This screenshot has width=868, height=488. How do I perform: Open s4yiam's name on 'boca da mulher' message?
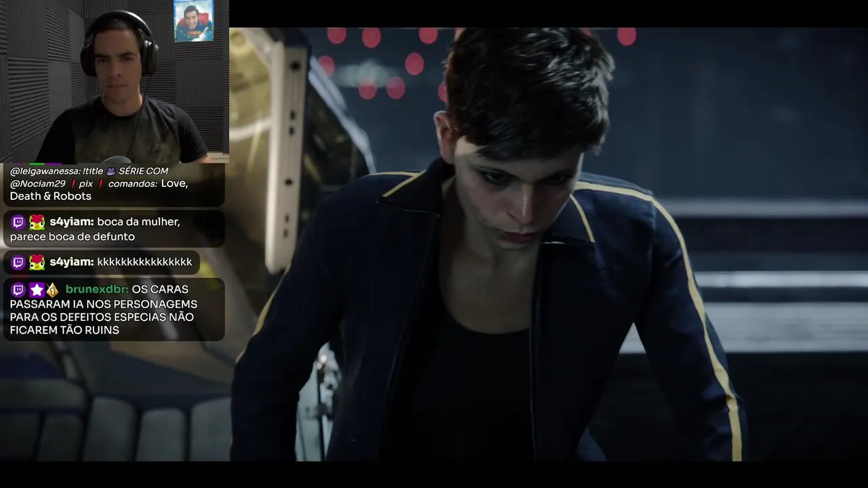click(x=72, y=222)
